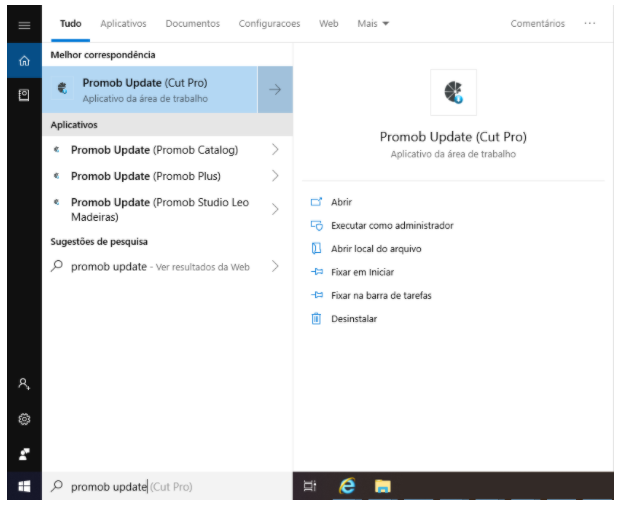Click the Windows Start button

tap(24, 486)
